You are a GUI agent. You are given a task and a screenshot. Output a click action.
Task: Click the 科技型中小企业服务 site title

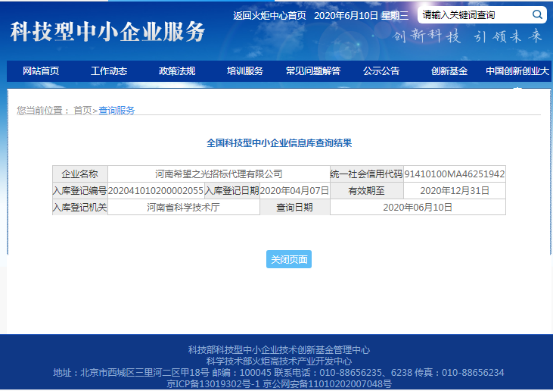click(107, 32)
